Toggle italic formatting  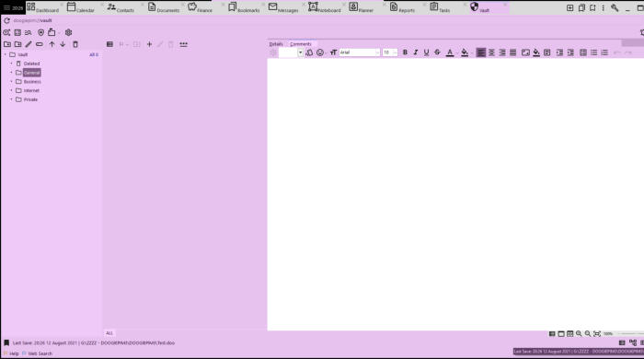pos(416,52)
